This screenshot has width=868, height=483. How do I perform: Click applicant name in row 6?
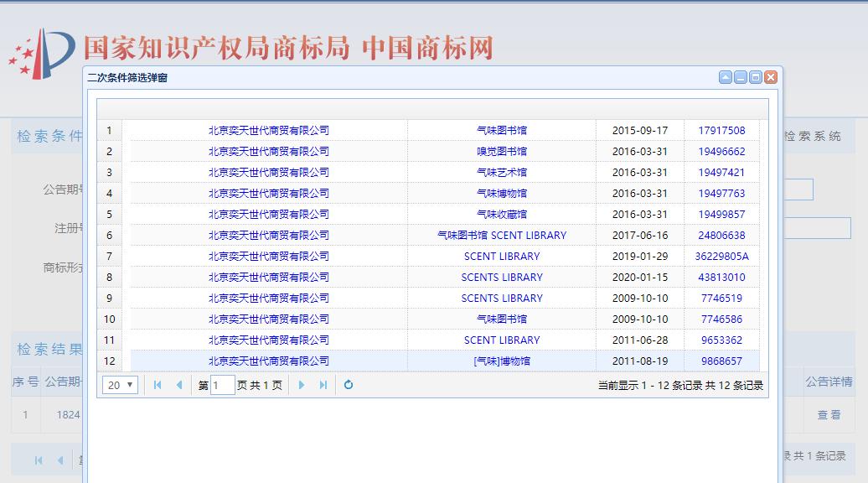(x=268, y=236)
